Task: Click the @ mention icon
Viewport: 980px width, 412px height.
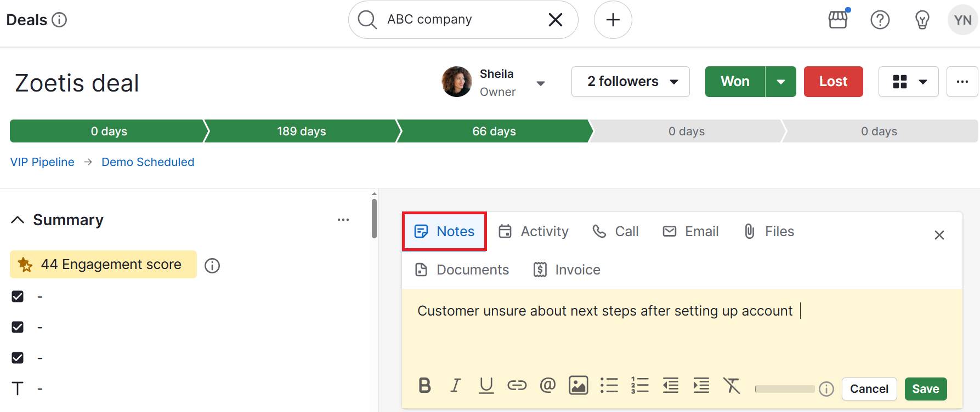Action: click(547, 386)
